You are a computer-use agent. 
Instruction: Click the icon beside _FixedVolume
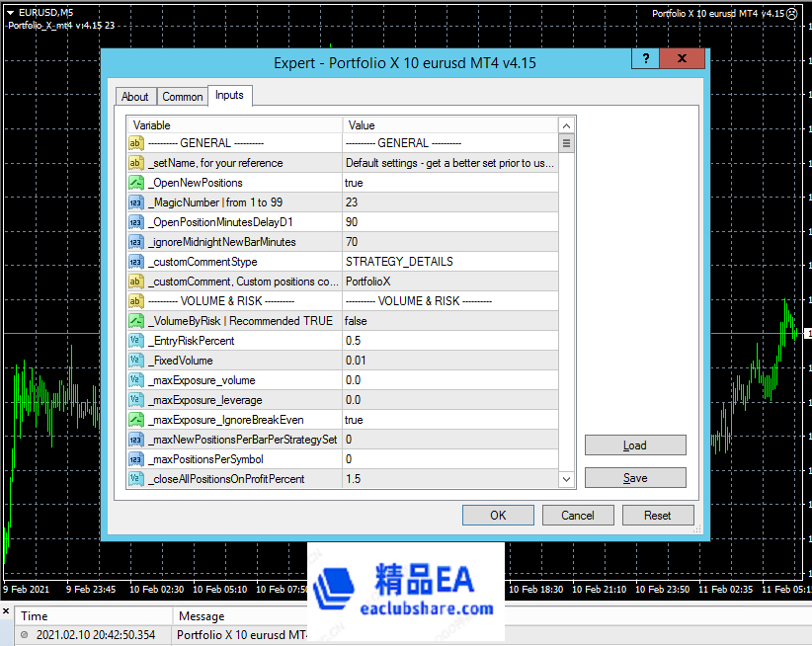136,361
